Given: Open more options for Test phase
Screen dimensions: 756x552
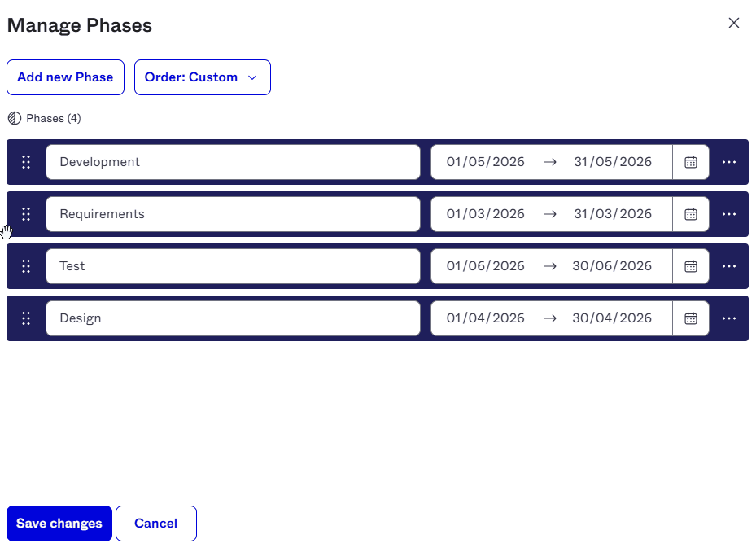Looking at the screenshot, I should pyautogui.click(x=729, y=266).
